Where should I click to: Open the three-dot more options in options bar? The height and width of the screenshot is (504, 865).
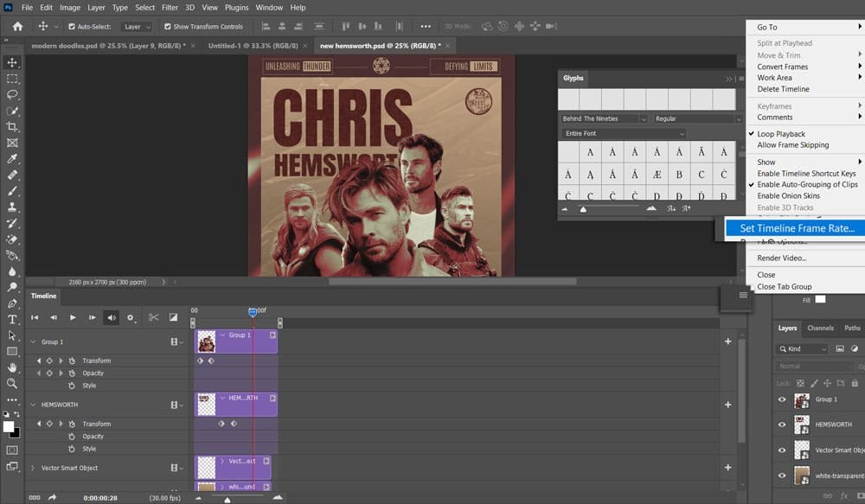[426, 27]
